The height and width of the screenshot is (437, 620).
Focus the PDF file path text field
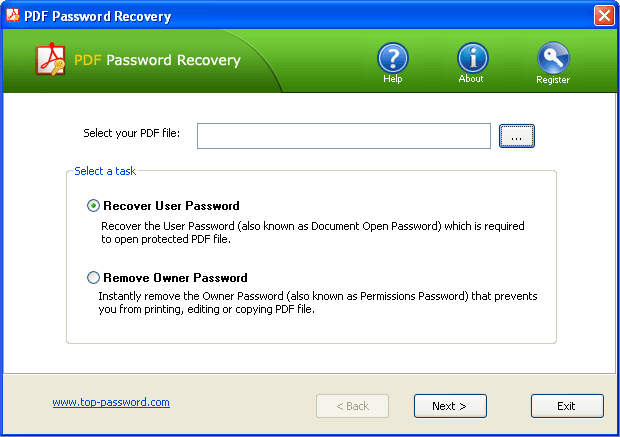click(343, 136)
